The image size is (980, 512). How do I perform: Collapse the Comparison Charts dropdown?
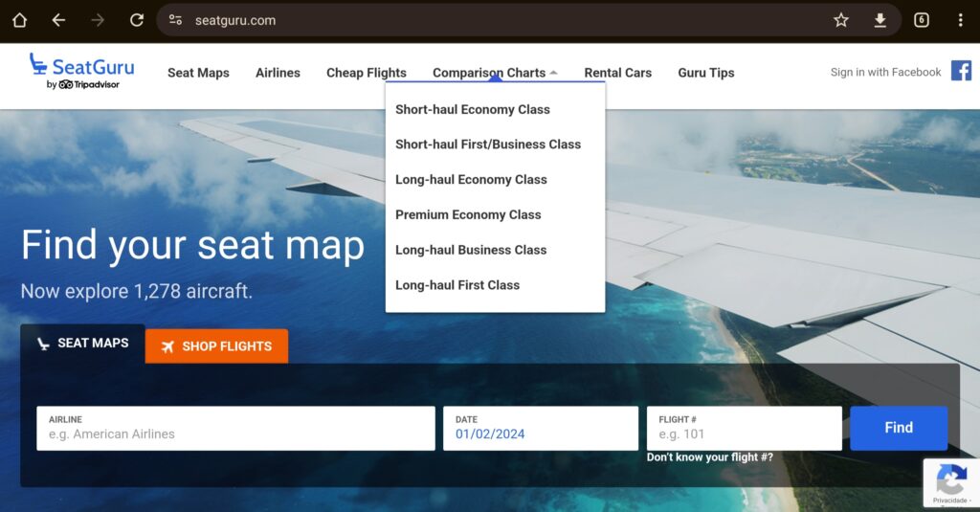pyautogui.click(x=494, y=73)
